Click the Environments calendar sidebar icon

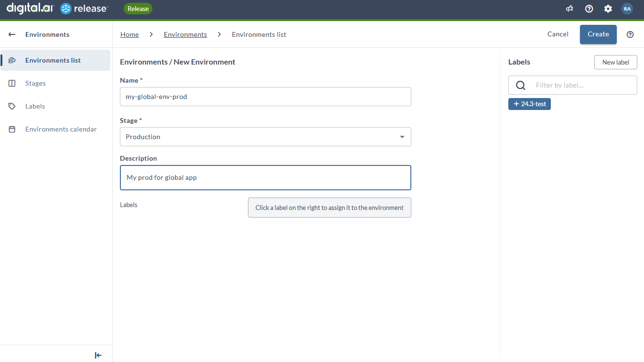coord(12,129)
